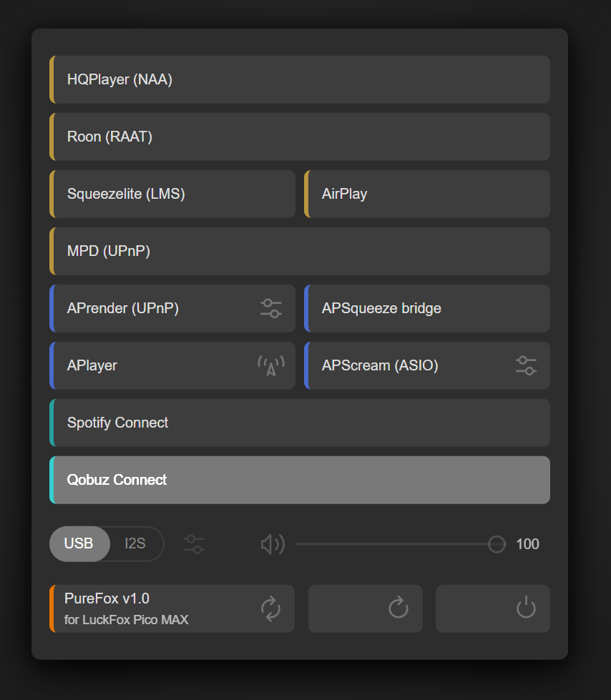Screen dimensions: 611x700
Task: Enable APSqueeze bridge
Action: tap(426, 308)
